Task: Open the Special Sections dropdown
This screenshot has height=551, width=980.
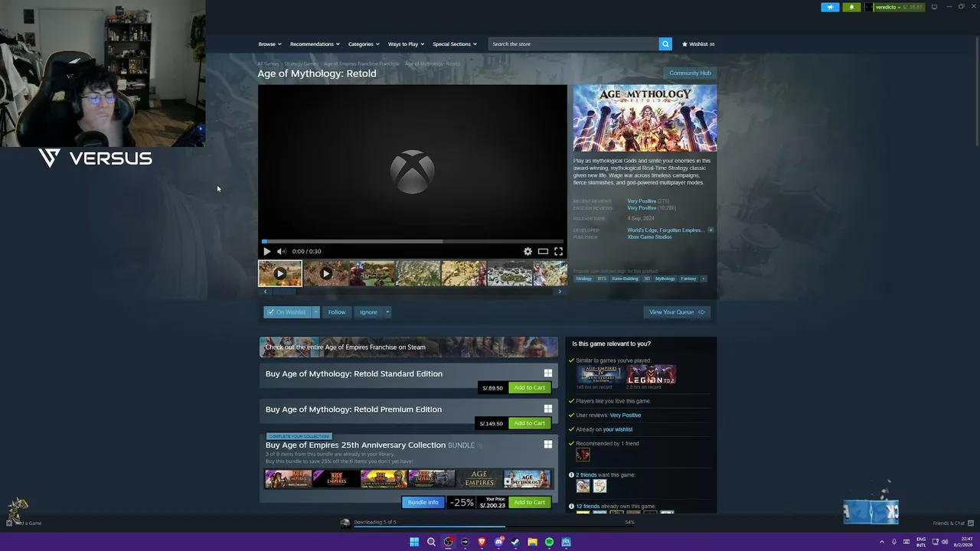Action: [x=454, y=44]
